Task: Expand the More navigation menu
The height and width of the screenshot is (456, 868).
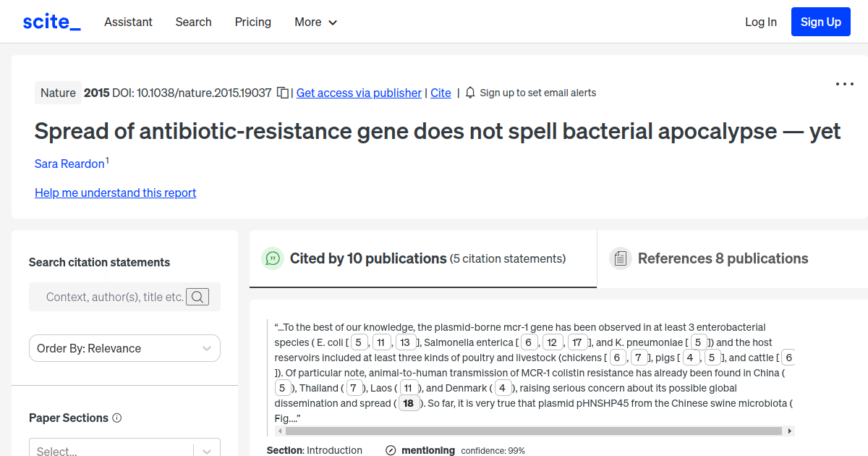Action: pos(315,22)
